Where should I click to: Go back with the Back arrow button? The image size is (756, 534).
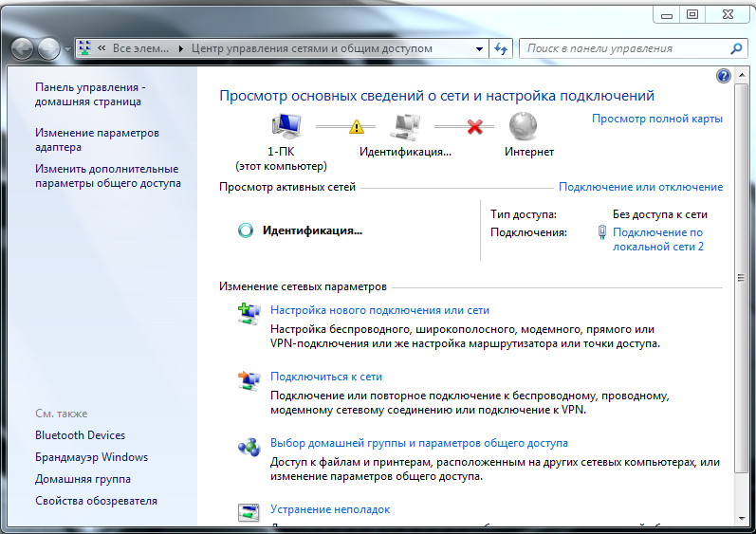(24, 48)
